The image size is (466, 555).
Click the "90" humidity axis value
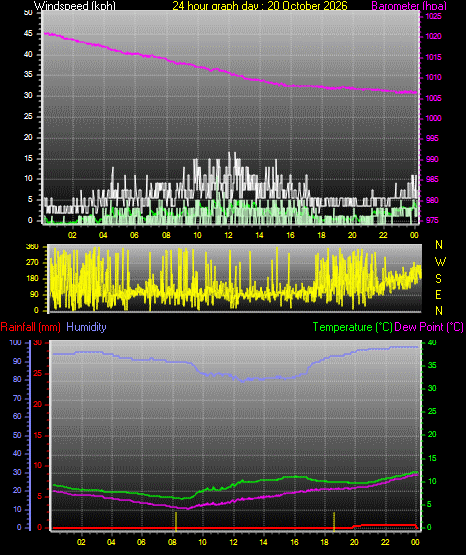coord(17,361)
